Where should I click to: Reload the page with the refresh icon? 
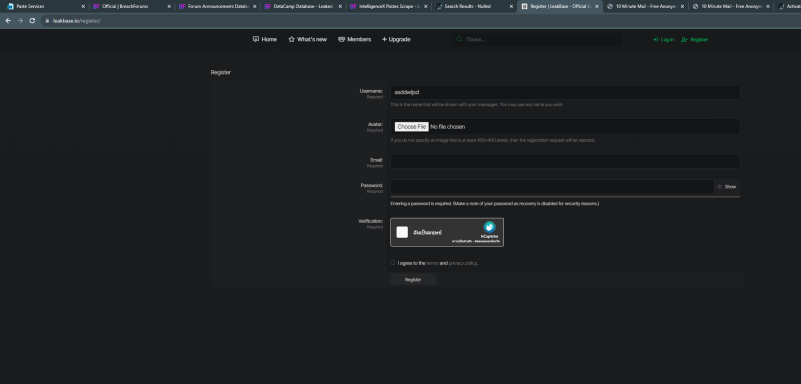pos(32,20)
